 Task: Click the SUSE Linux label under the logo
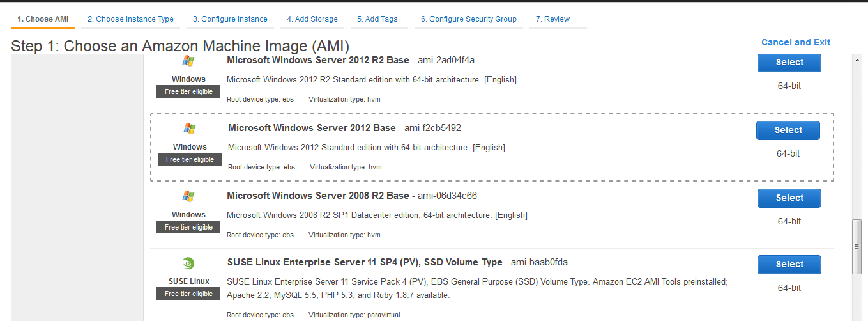(188, 281)
